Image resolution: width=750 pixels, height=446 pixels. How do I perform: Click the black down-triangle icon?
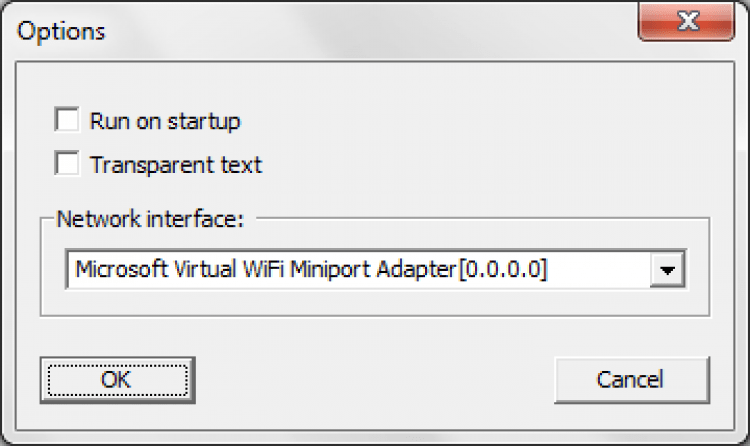pyautogui.click(x=669, y=270)
